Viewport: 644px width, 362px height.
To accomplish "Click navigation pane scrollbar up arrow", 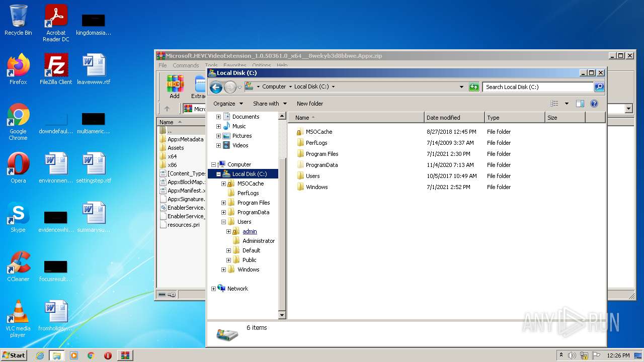I will [x=282, y=116].
